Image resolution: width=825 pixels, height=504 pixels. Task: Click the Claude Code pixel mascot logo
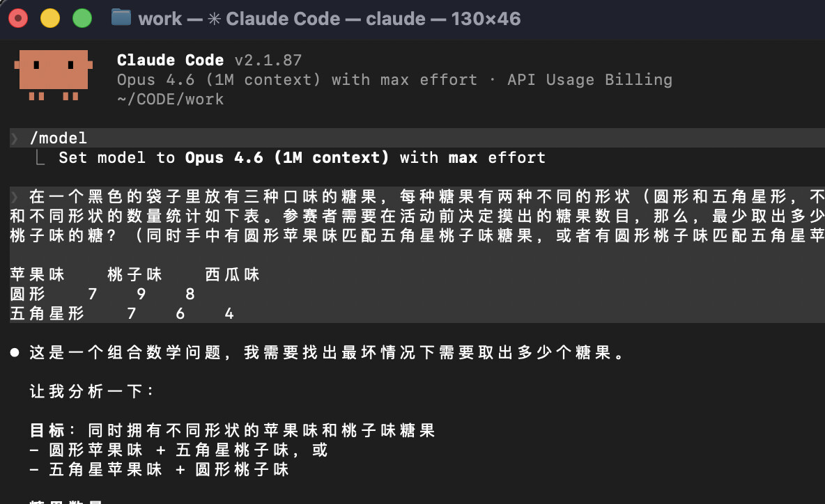(x=53, y=75)
